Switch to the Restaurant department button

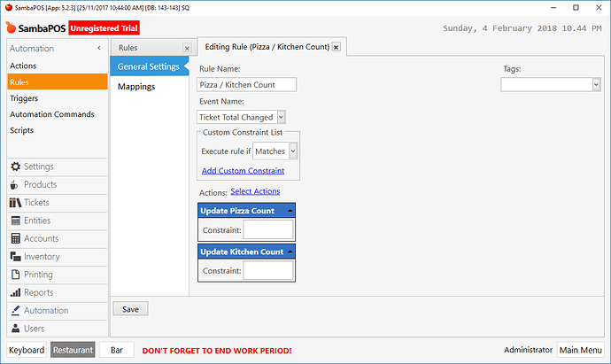tap(73, 350)
